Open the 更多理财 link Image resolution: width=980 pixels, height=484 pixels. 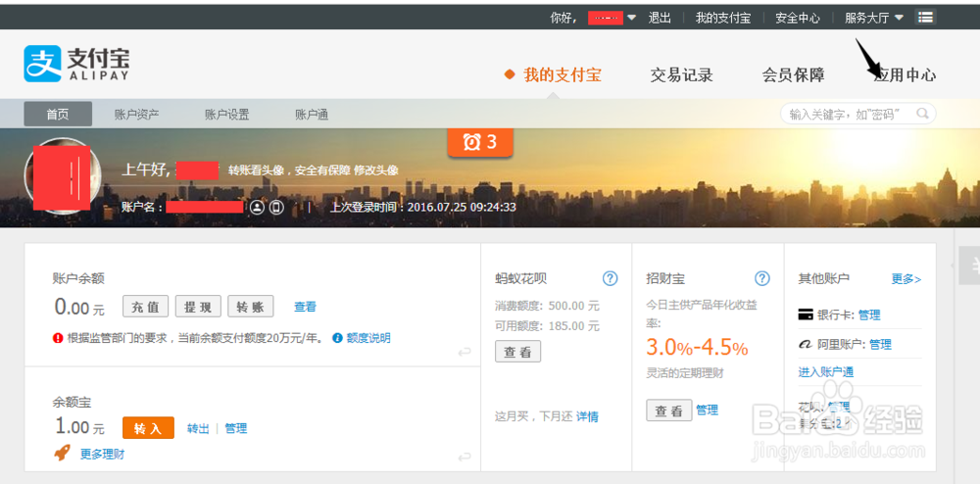coord(103,454)
